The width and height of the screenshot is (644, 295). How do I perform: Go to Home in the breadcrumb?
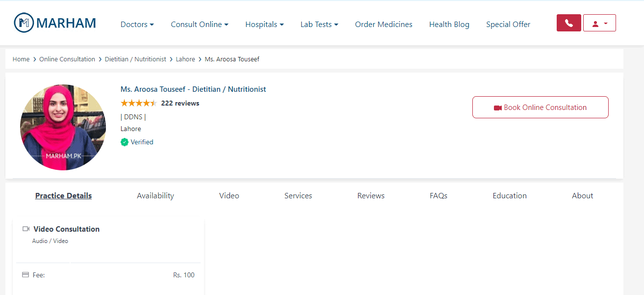21,59
